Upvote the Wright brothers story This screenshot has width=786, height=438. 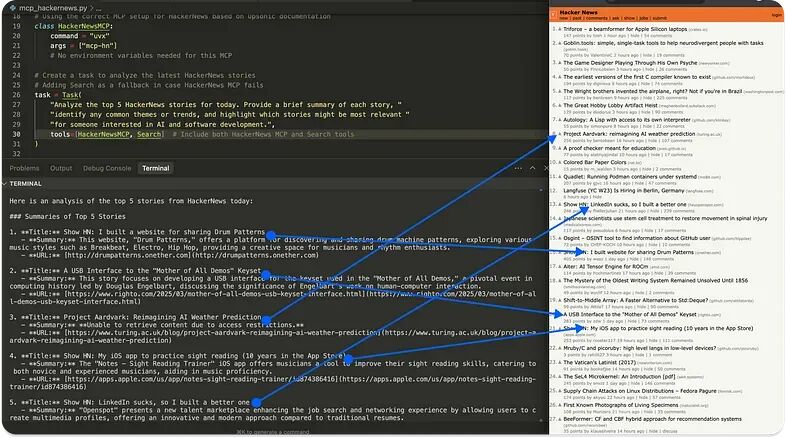[559, 91]
